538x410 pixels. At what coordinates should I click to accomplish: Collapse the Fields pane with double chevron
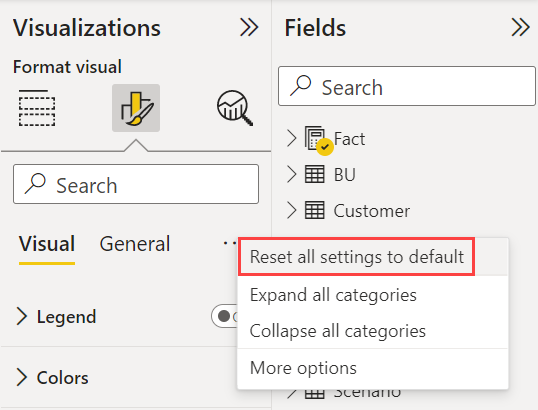pyautogui.click(x=521, y=27)
